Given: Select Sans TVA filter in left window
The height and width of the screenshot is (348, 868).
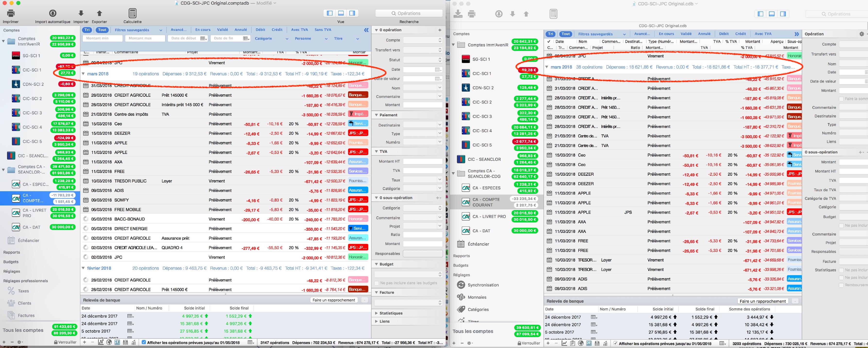Looking at the screenshot, I should pos(323,30).
